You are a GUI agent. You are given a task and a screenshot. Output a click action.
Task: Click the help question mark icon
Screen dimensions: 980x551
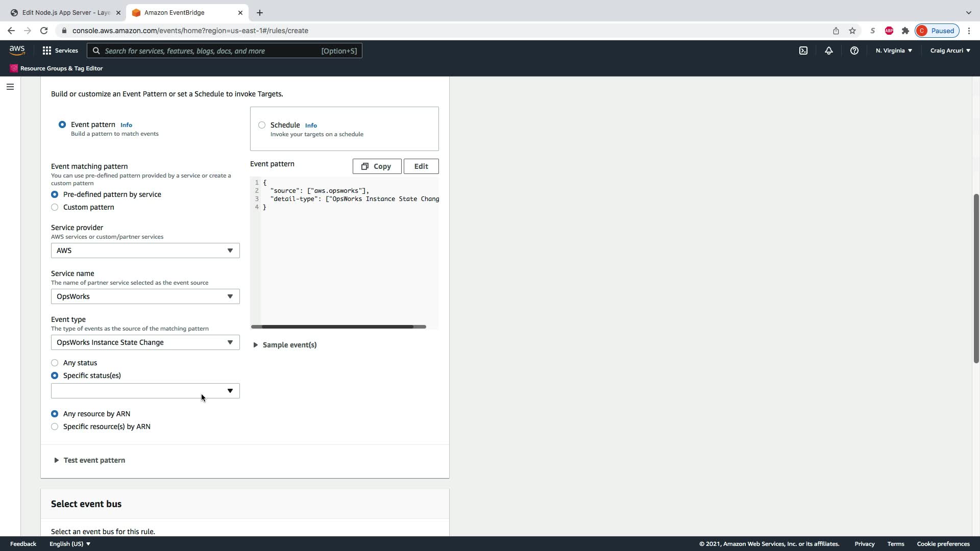(x=854, y=51)
